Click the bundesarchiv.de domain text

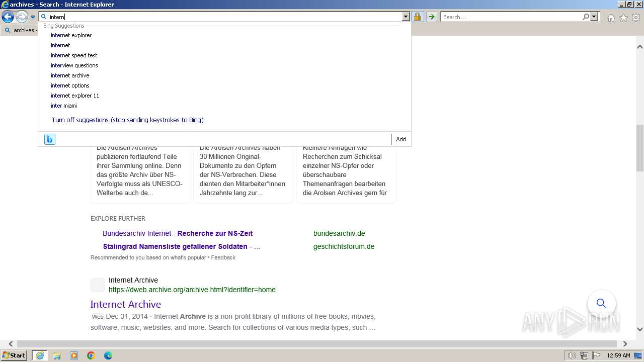[x=339, y=233]
